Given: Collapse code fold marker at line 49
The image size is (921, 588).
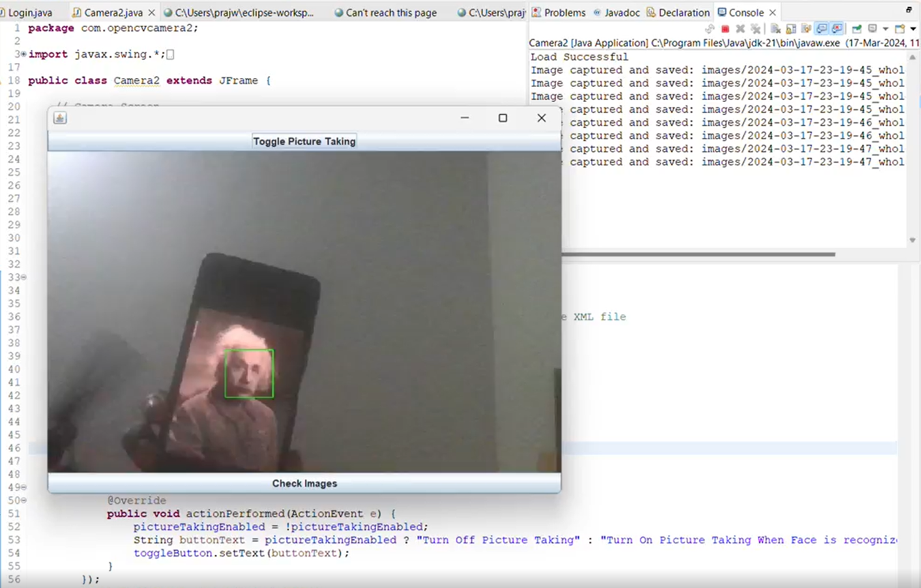Looking at the screenshot, I should 24,487.
